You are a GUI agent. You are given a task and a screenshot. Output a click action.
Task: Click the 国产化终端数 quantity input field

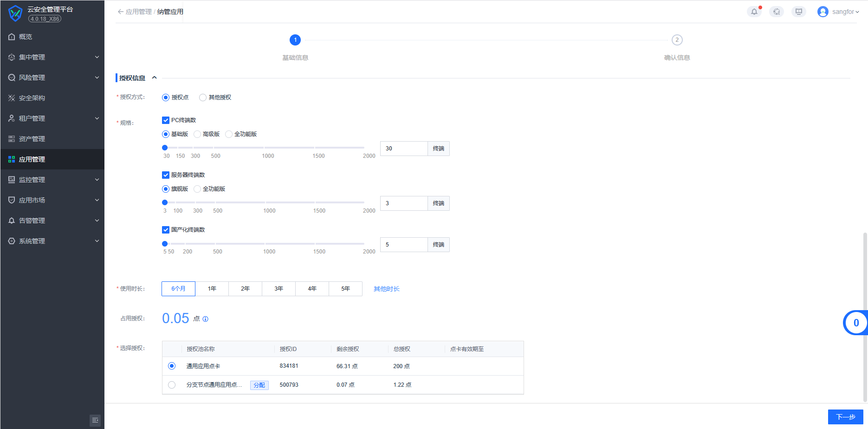[x=404, y=245]
